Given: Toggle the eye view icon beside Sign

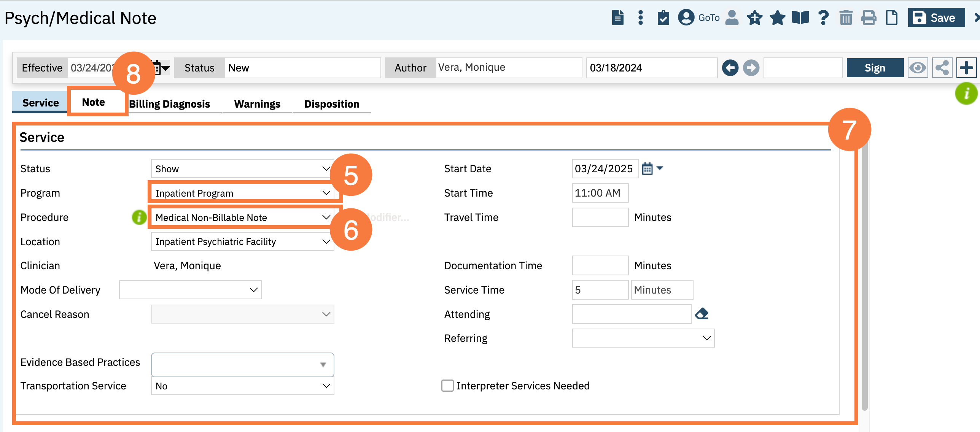Looking at the screenshot, I should click(x=918, y=68).
